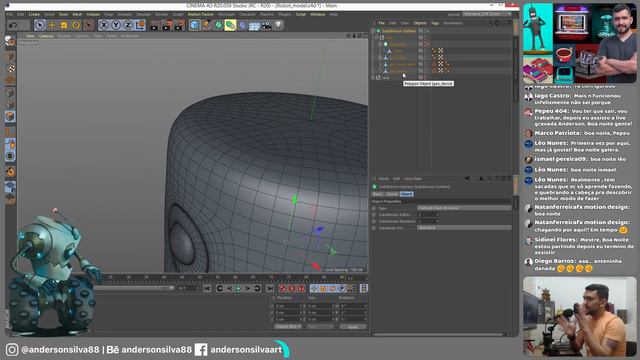Open the viewport Cameras menu
Viewport: 640px width, 360px height.
[x=46, y=36]
